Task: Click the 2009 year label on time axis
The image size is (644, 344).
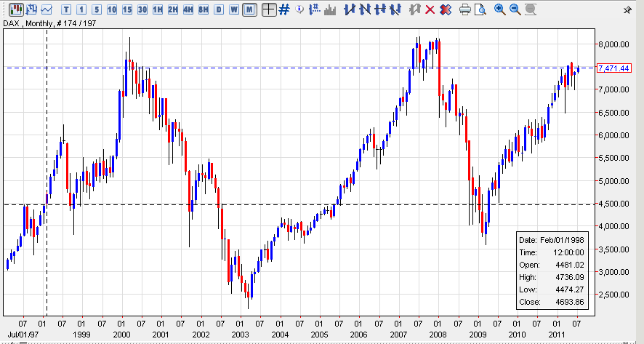Action: pos(478,335)
